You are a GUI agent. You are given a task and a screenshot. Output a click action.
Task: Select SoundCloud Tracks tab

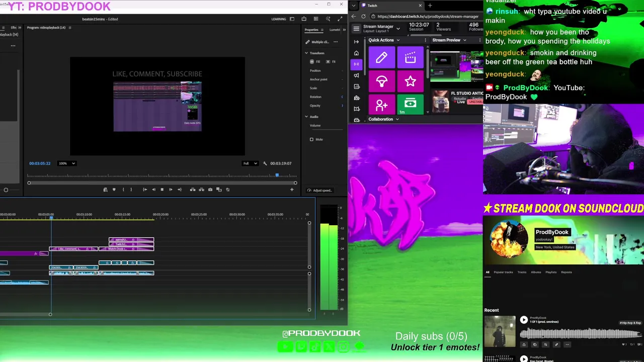(522, 273)
